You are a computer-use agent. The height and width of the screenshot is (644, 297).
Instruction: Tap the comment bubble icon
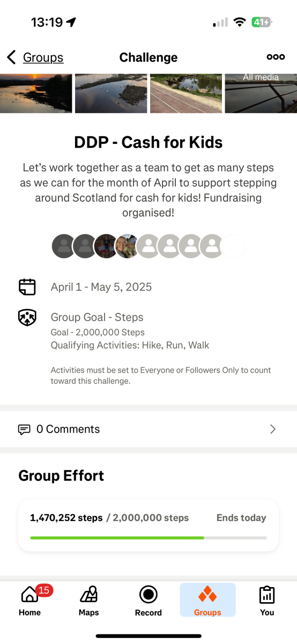coord(24,429)
